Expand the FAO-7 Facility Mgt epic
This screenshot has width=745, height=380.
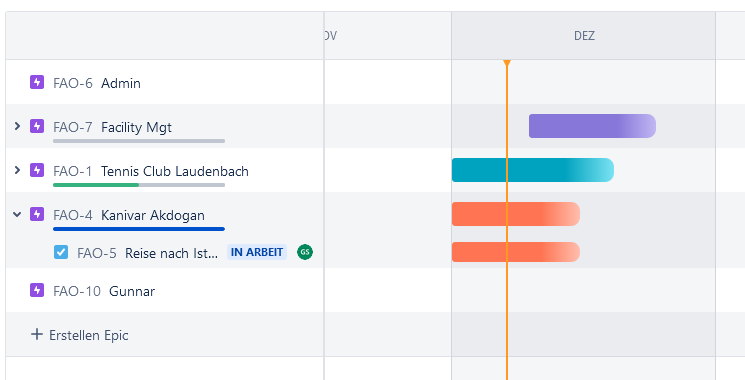pos(17,126)
